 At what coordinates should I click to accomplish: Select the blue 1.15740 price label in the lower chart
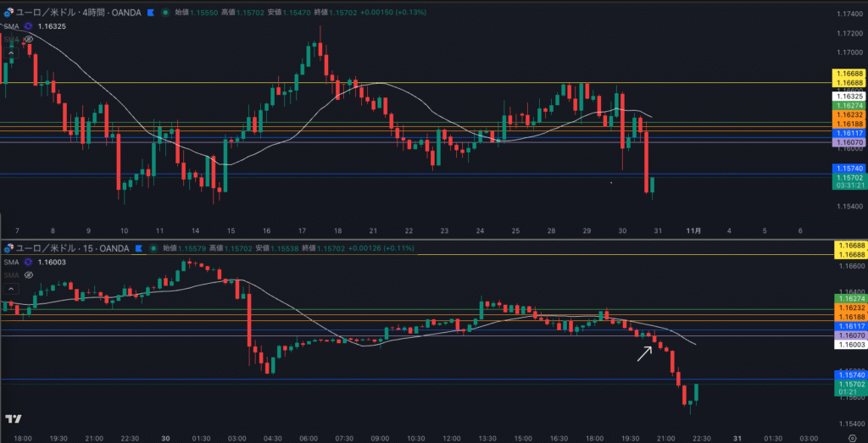coord(849,374)
